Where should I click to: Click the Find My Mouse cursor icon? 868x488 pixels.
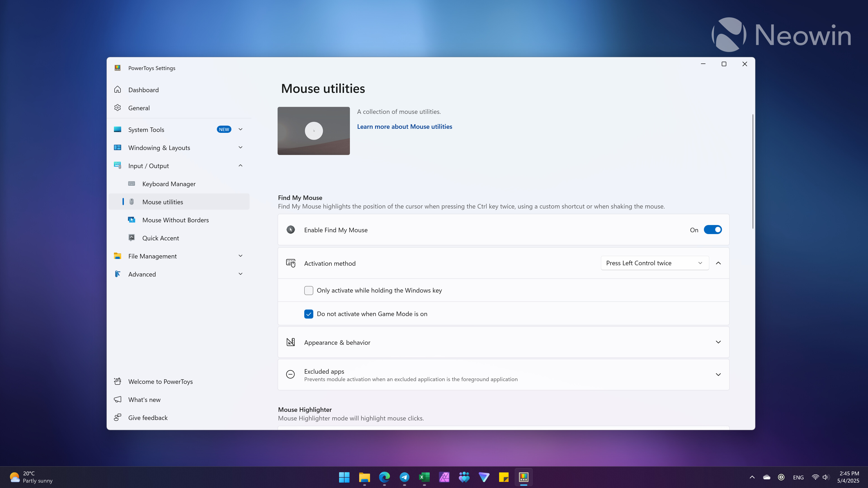click(x=290, y=230)
